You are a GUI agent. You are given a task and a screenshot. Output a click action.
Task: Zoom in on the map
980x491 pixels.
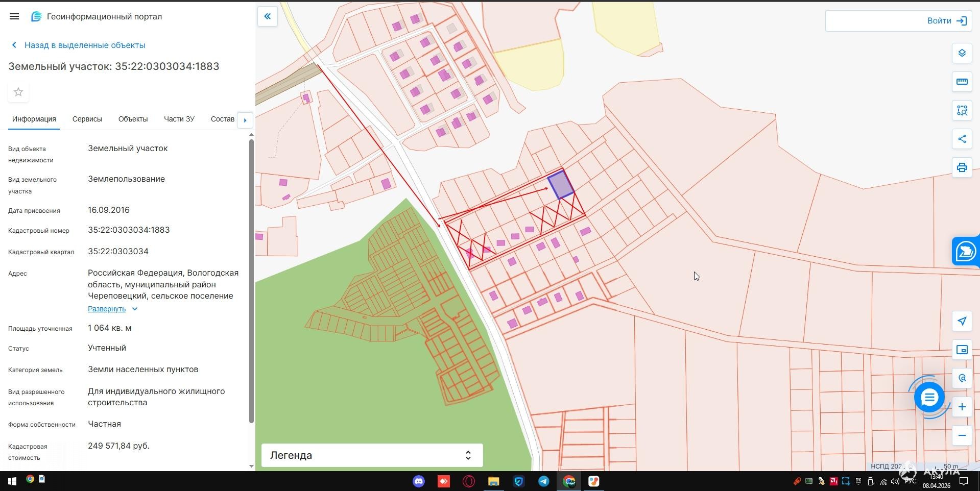coord(962,407)
